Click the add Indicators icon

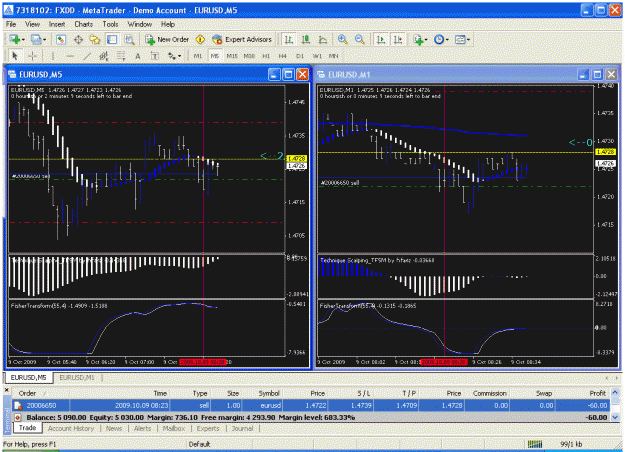click(418, 39)
